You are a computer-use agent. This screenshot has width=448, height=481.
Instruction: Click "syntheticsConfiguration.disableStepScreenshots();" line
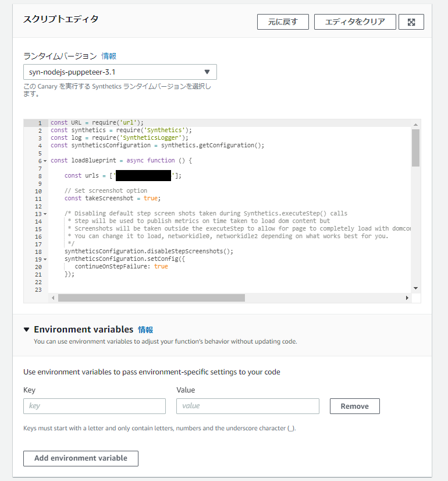[149, 251]
